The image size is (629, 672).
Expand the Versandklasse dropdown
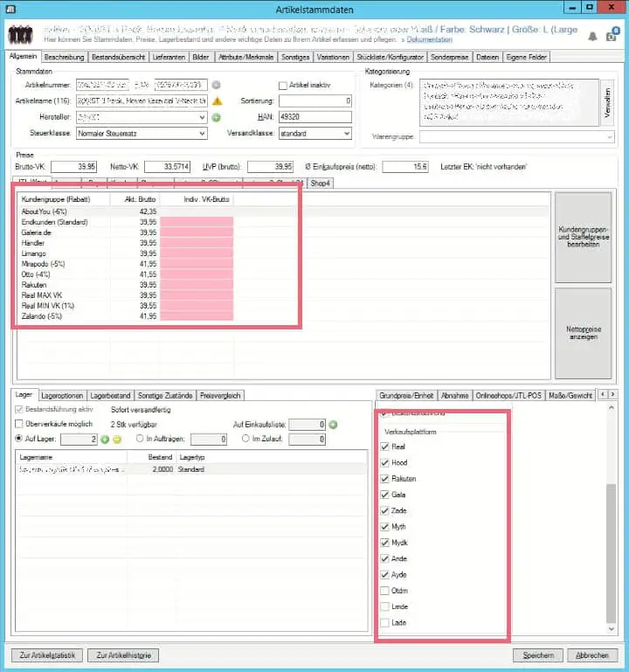point(345,134)
